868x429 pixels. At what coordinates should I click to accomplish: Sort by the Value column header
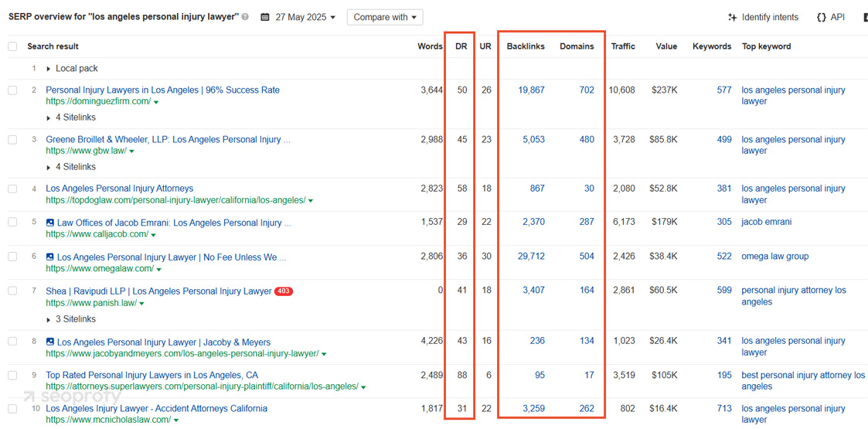pos(666,46)
